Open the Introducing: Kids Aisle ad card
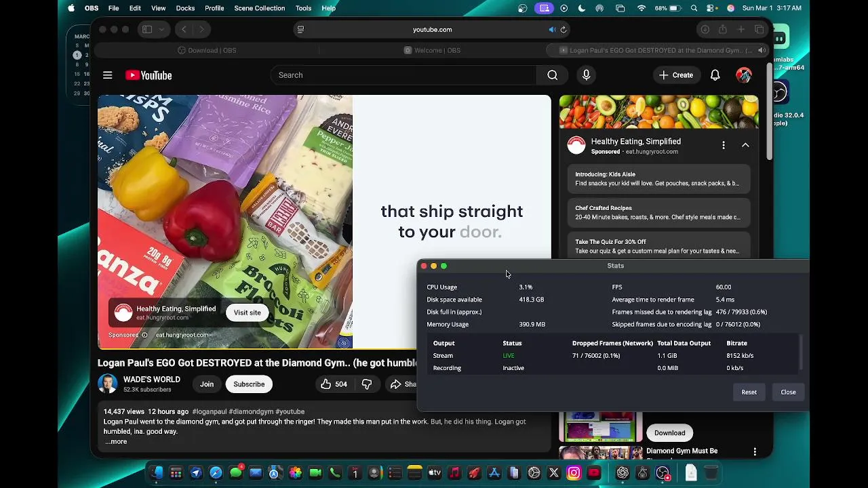 (x=658, y=179)
